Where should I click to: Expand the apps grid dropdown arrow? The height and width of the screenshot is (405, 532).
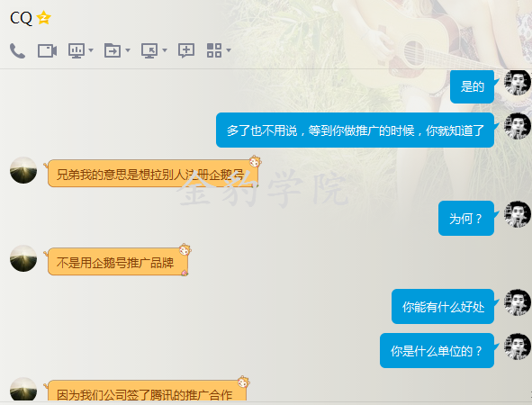(229, 50)
